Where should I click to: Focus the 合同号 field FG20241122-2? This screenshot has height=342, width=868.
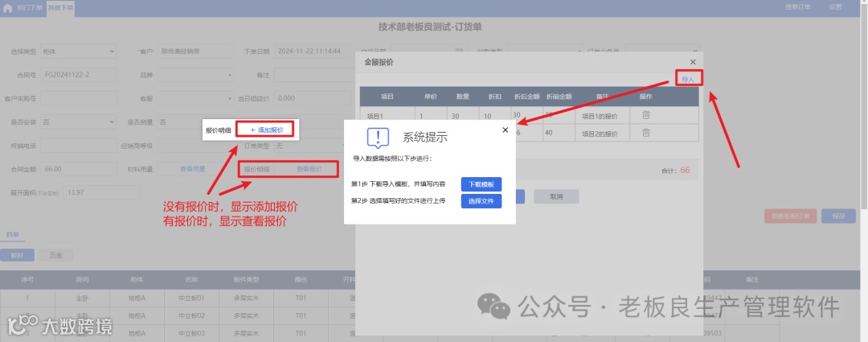79,75
